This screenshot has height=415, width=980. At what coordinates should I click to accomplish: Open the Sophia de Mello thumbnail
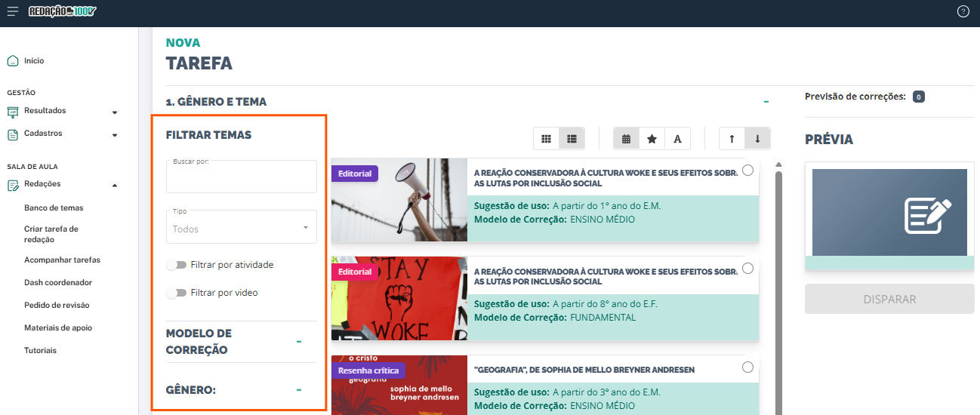(x=399, y=385)
